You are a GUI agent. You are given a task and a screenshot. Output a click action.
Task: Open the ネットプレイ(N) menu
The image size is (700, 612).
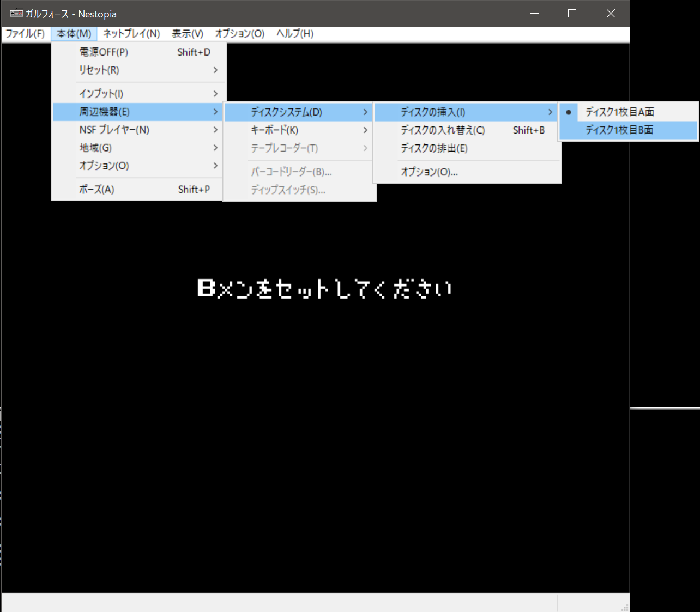[x=131, y=34]
